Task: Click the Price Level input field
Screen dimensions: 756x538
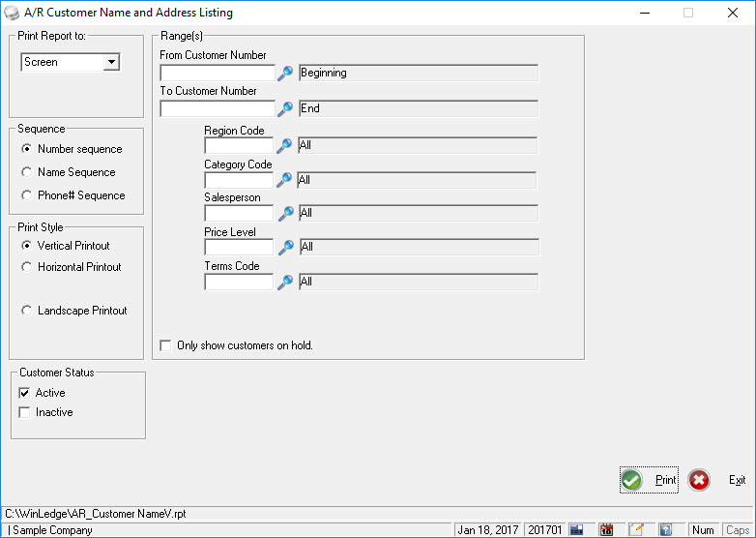Action: coord(239,248)
